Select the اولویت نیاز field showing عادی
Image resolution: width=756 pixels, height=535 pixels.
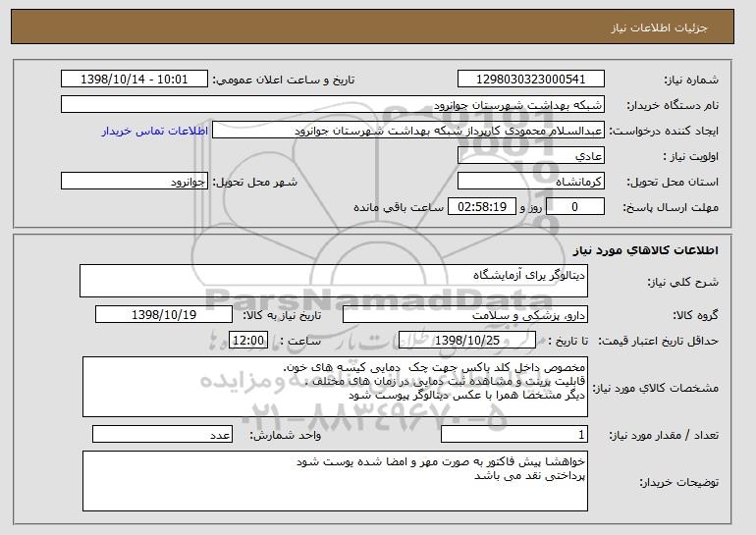pos(531,156)
